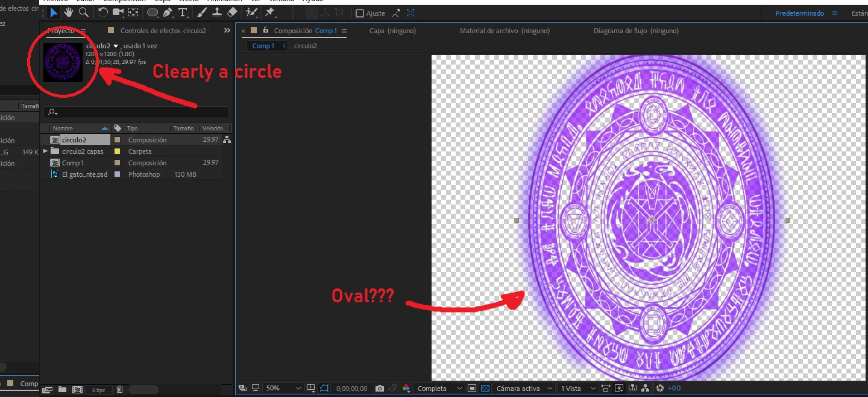This screenshot has height=397, width=868.
Task: Sort project by label tag column
Action: tap(118, 129)
